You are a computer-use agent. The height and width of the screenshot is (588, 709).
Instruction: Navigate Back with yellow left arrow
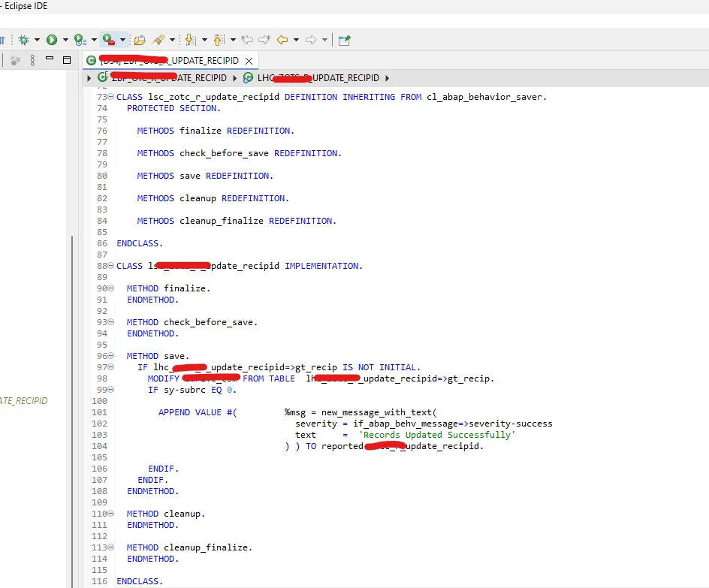tap(282, 40)
